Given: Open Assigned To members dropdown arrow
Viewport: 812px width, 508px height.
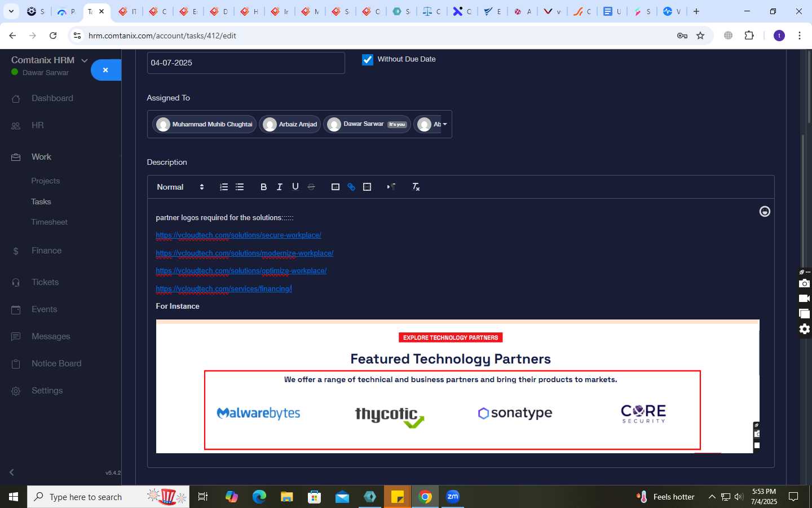Looking at the screenshot, I should click(445, 124).
